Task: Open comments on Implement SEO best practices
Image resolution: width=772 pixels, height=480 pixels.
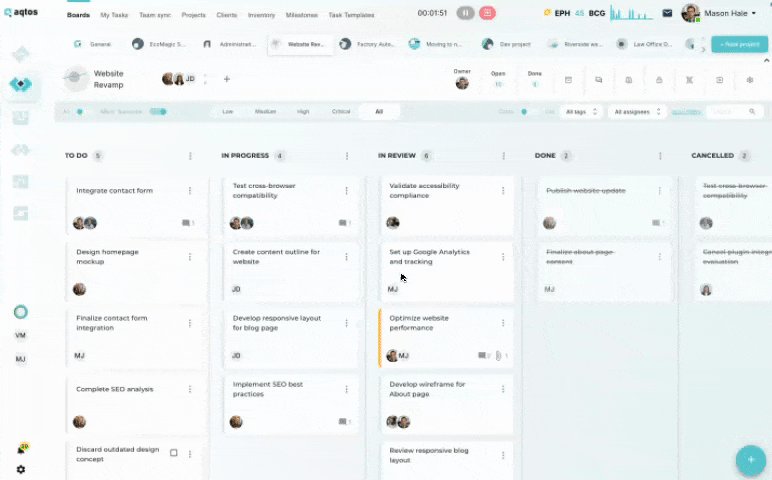Action: (x=345, y=421)
